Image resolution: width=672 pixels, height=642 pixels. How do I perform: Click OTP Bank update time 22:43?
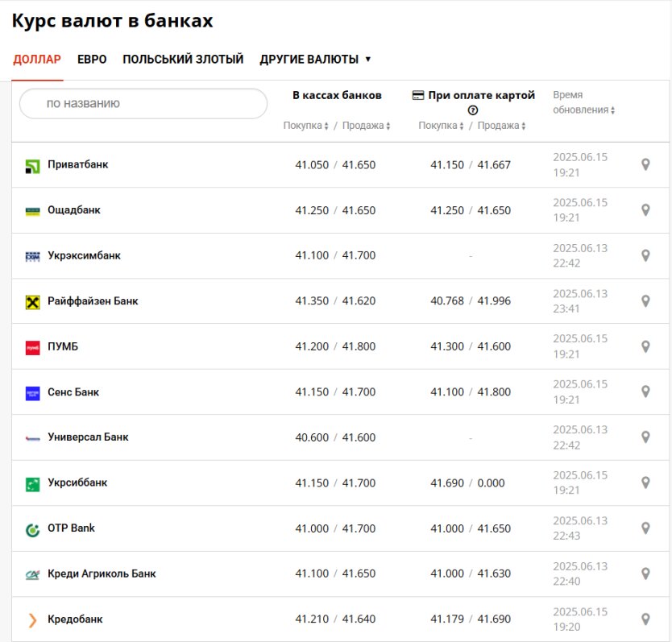point(566,536)
